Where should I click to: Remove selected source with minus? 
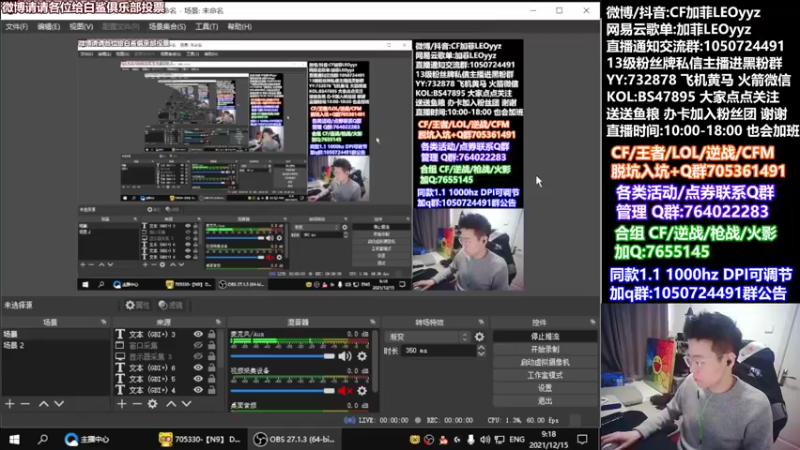tap(137, 404)
